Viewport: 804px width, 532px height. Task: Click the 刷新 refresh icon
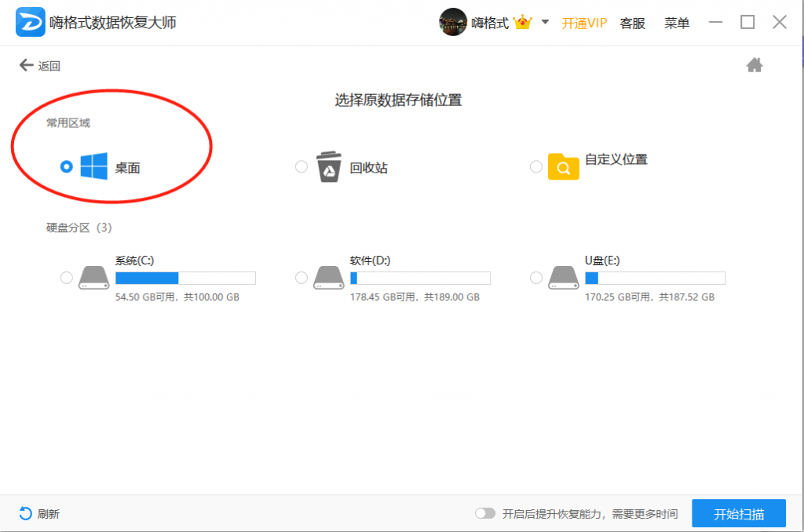[25, 513]
